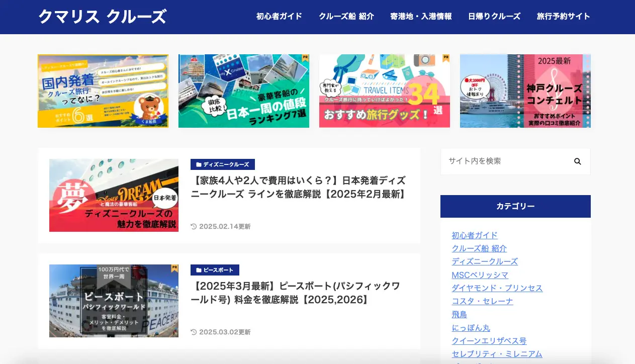
Task: Open the Peace Boat article thumbnail
Action: [114, 301]
